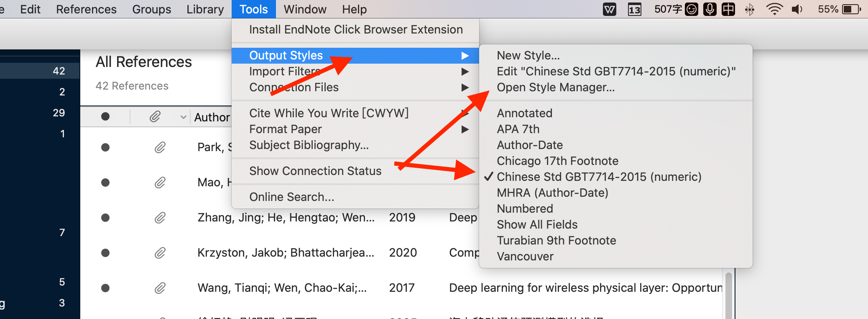The height and width of the screenshot is (319, 868).
Task: Open the Bluetooth status menu
Action: click(x=750, y=9)
